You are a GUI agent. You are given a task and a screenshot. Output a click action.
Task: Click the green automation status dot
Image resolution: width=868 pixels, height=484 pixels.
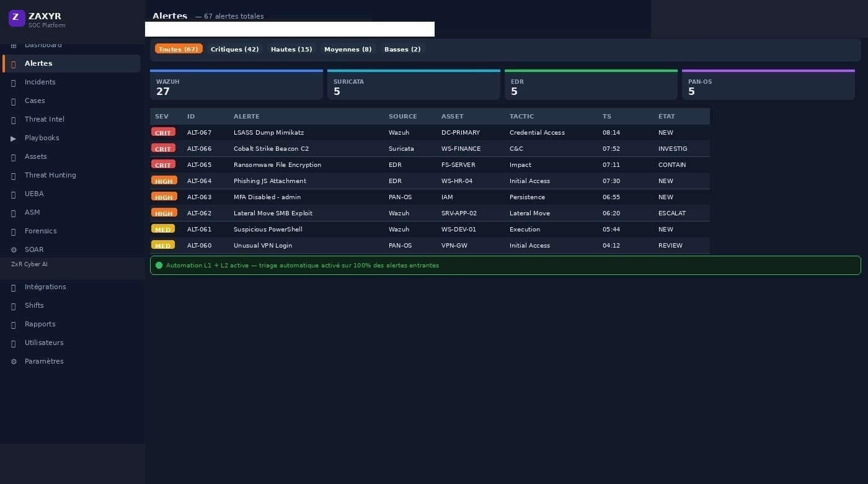[159, 265]
